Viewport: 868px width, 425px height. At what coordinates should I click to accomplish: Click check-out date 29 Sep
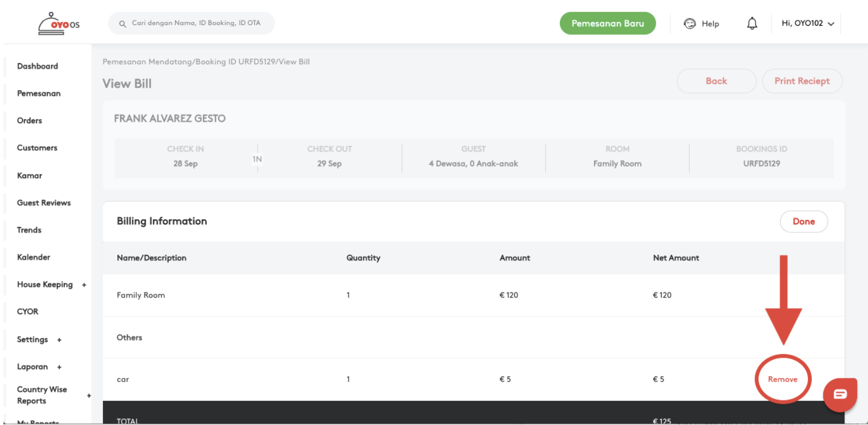tap(330, 164)
